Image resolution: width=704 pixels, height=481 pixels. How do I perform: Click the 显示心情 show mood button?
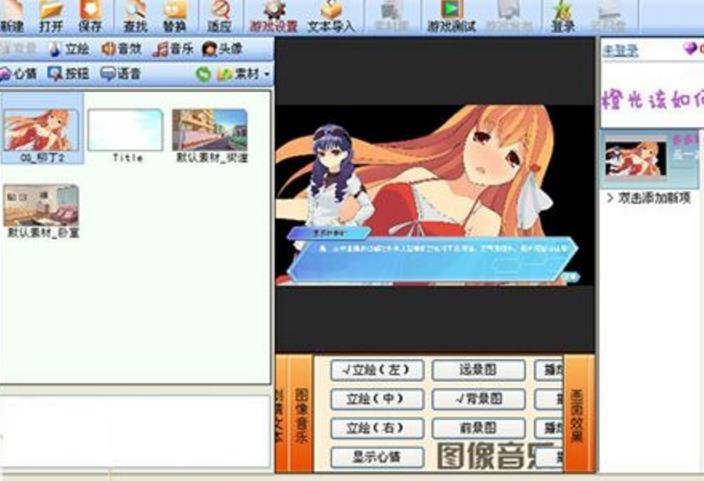(377, 457)
